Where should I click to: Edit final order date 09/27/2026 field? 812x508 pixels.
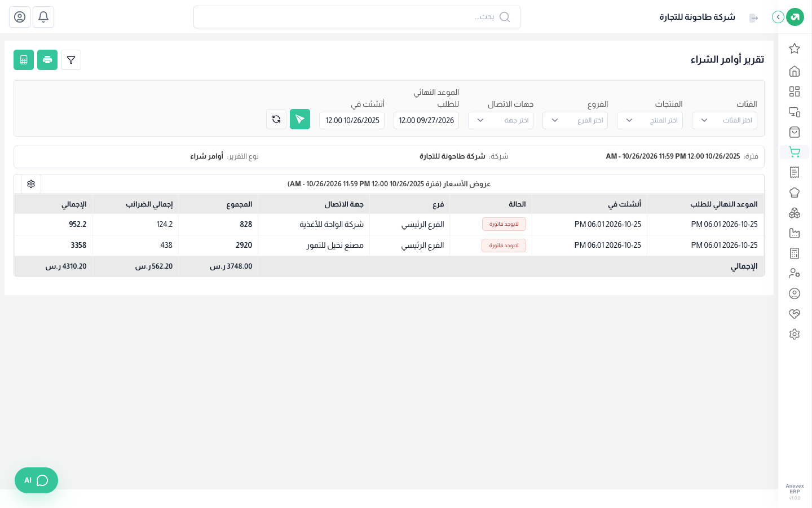click(x=426, y=120)
